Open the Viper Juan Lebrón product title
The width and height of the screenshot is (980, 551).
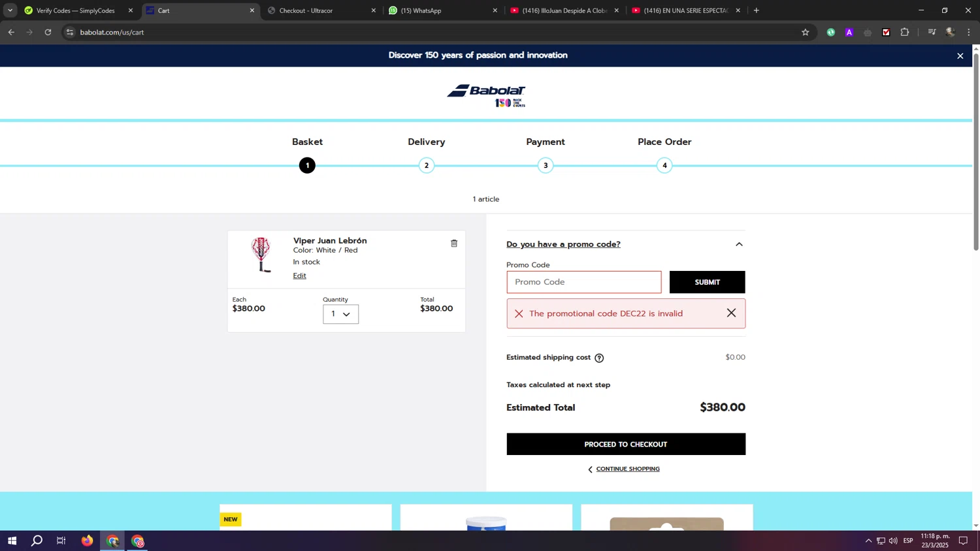(x=330, y=240)
